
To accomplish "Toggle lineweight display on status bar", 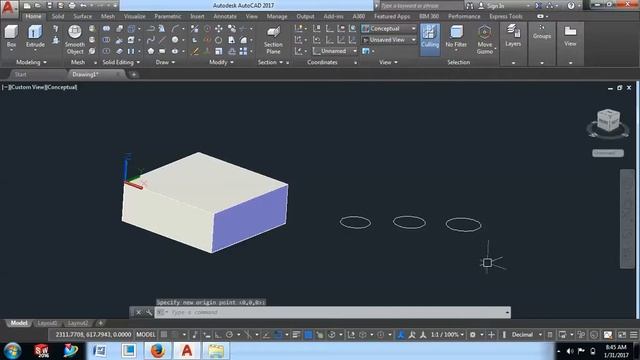I will point(296,335).
